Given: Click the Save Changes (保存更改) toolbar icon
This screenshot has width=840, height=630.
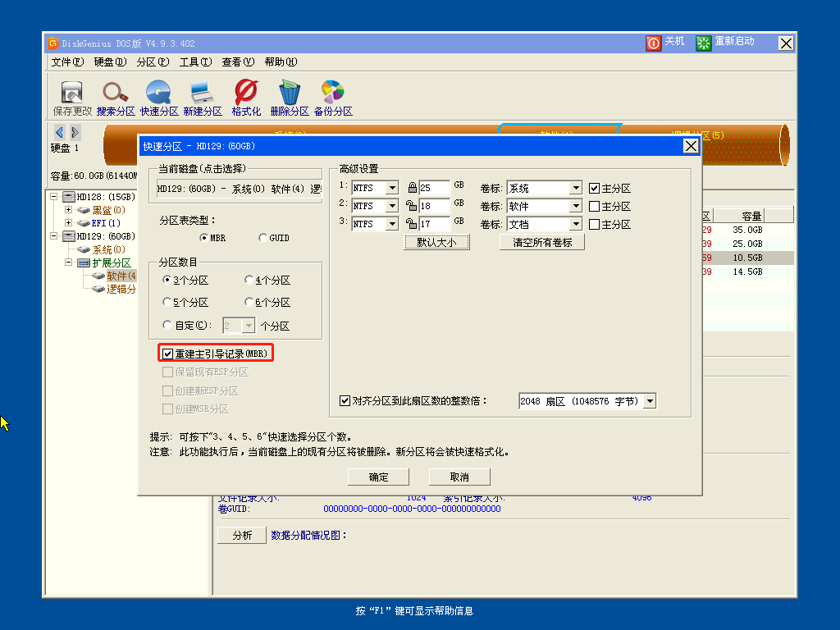Looking at the screenshot, I should (x=72, y=92).
